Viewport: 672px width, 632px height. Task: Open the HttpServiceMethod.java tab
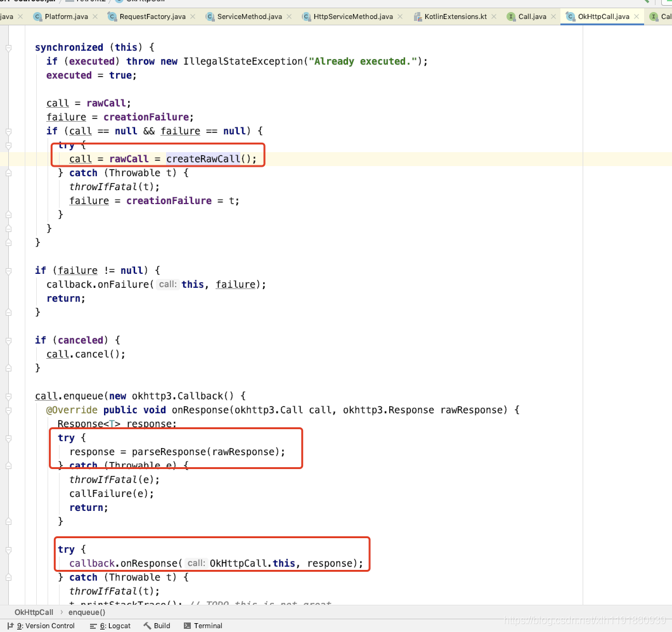point(353,16)
